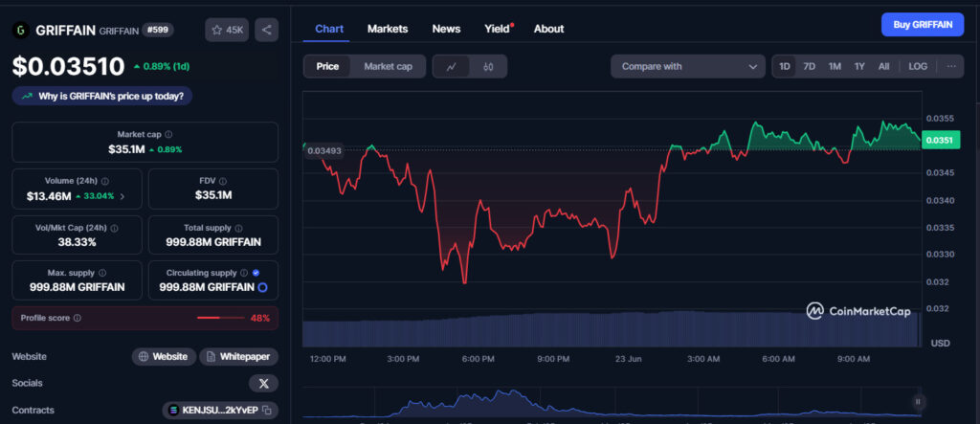Click the GRIFFAIN coin logo icon
980x424 pixels.
[x=21, y=30]
